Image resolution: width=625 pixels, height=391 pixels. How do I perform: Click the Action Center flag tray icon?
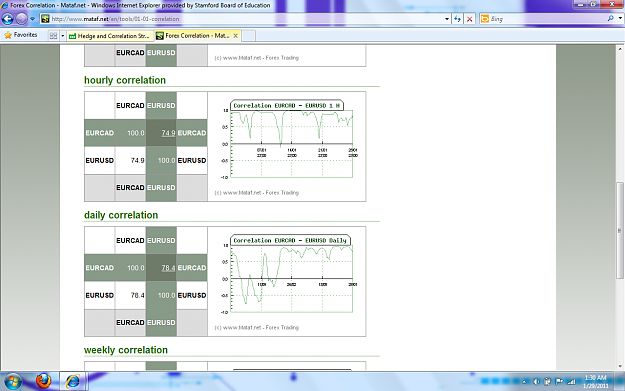pyautogui.click(x=559, y=382)
